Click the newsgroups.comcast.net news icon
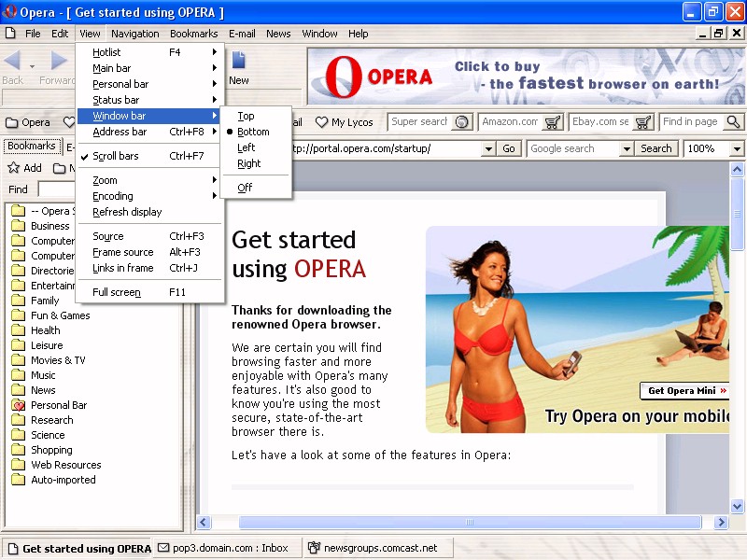The width and height of the screenshot is (747, 560). point(314,548)
